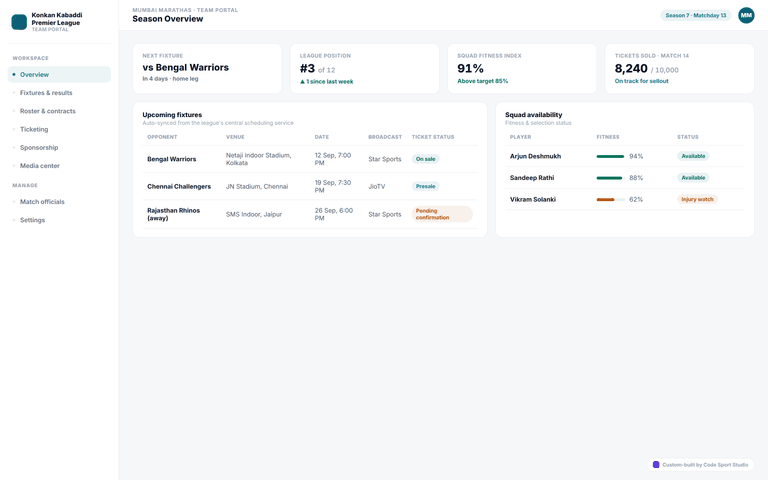Click Netaji Indoor Stadium, Kolkata venue
This screenshot has width=768, height=480.
[258, 159]
